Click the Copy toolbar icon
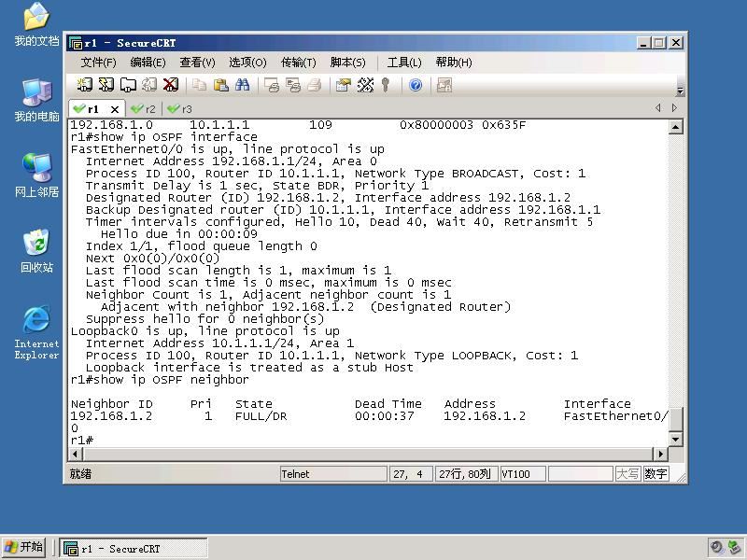747x560 pixels. pos(199,85)
